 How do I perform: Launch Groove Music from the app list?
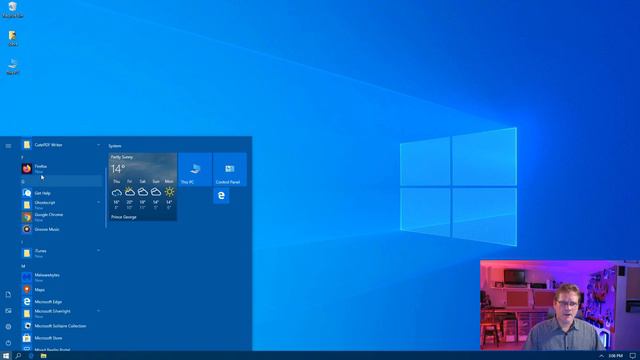[x=61, y=229]
